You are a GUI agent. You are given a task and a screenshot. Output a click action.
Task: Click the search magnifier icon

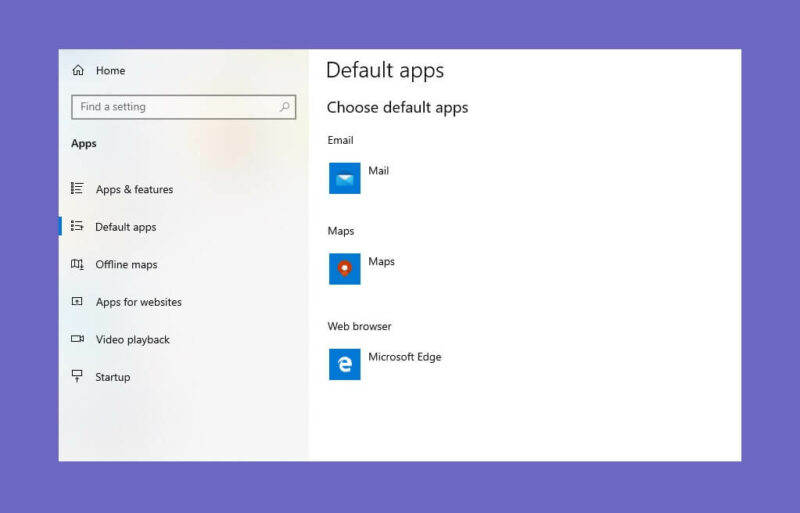[285, 107]
